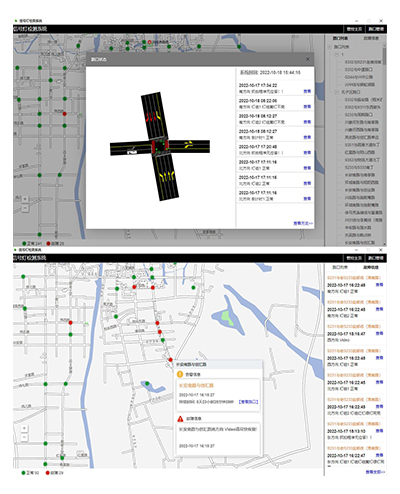This screenshot has width=400, height=494.
Task: Click the right-hand button in upper black header
Action: click(x=376, y=29)
